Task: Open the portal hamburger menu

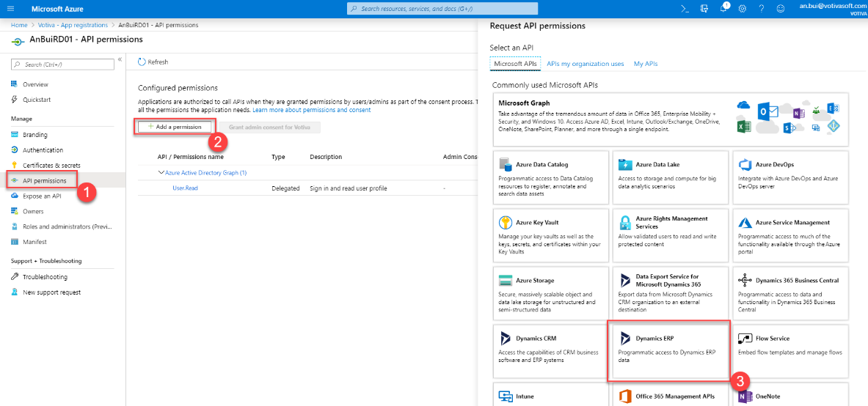Action: click(10, 9)
